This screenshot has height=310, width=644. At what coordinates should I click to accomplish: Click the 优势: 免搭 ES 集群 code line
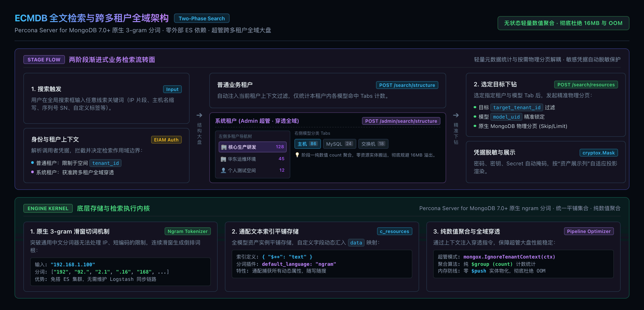pyautogui.click(x=96, y=279)
